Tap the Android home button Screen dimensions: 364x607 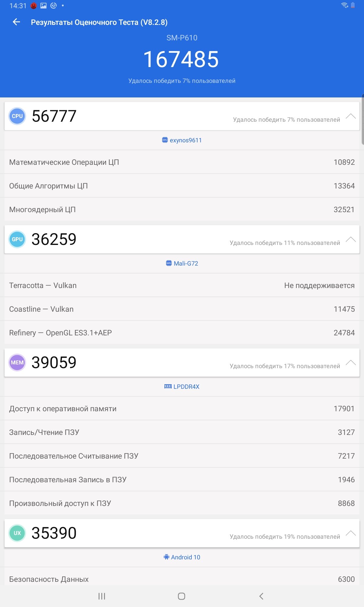click(181, 596)
